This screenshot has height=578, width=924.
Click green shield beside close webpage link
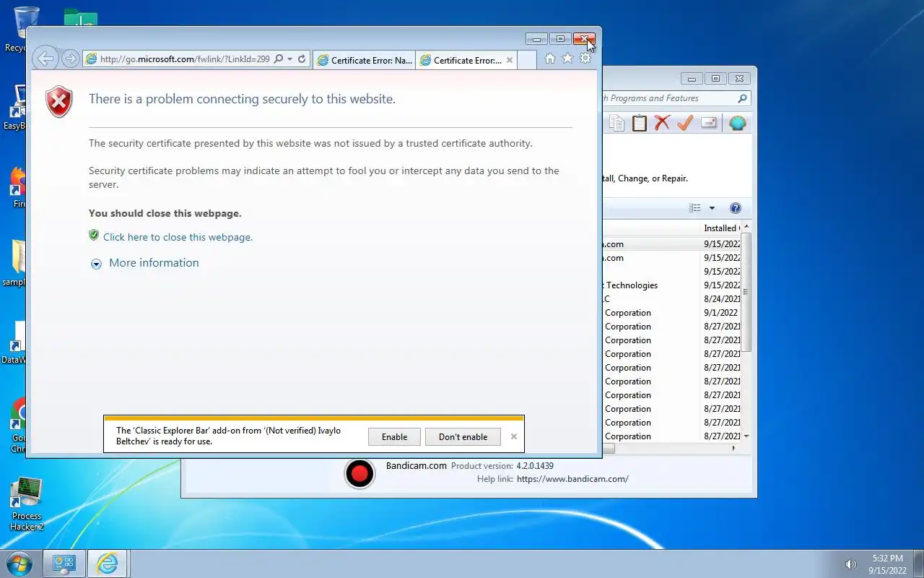click(x=94, y=236)
